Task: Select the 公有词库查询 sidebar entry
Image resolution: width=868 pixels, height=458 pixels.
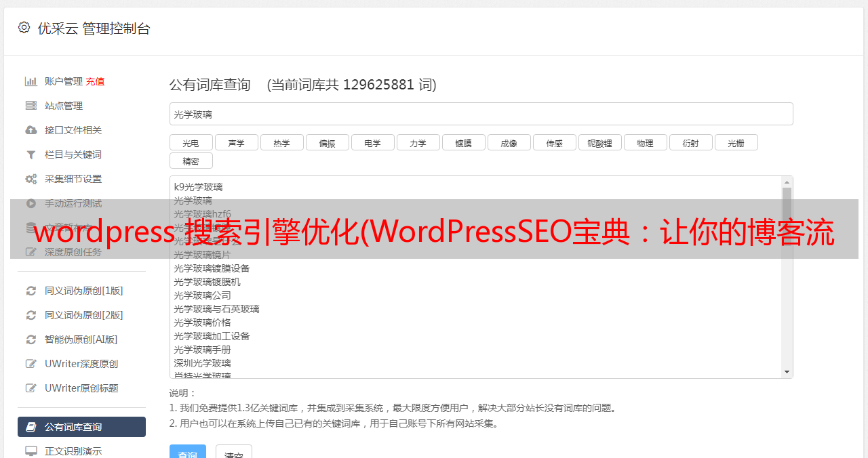Action: tap(81, 427)
